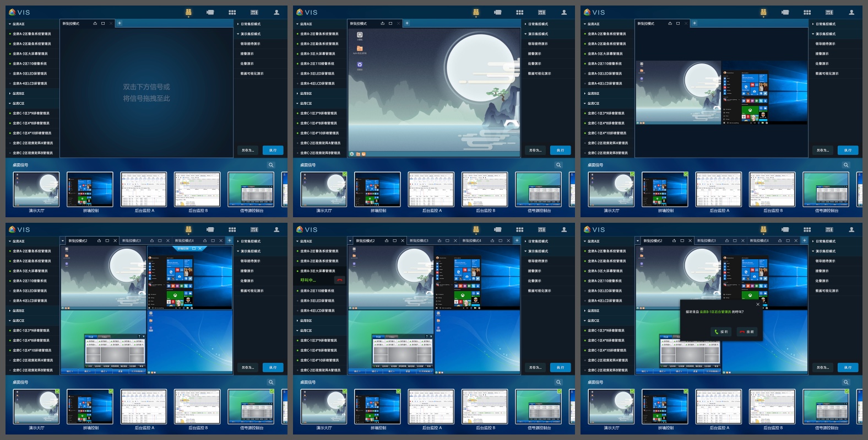This screenshot has width=868, height=440.
Task: Click 另存为... in the incoming-call window
Action: (x=822, y=367)
